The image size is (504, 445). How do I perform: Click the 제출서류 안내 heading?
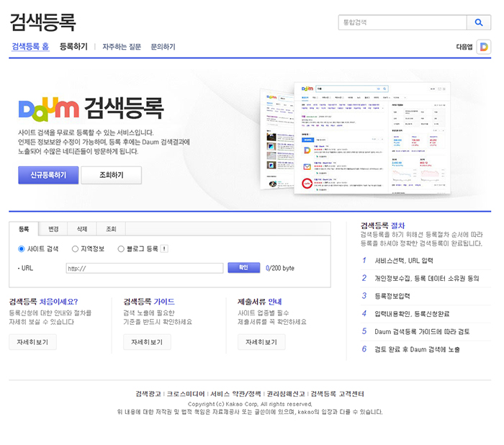click(x=260, y=302)
